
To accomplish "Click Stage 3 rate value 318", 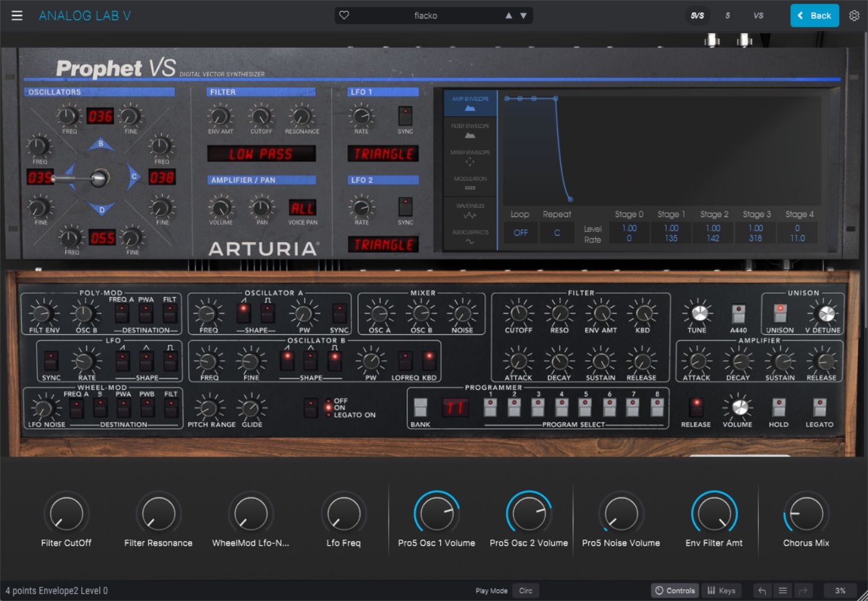I will pyautogui.click(x=755, y=238).
